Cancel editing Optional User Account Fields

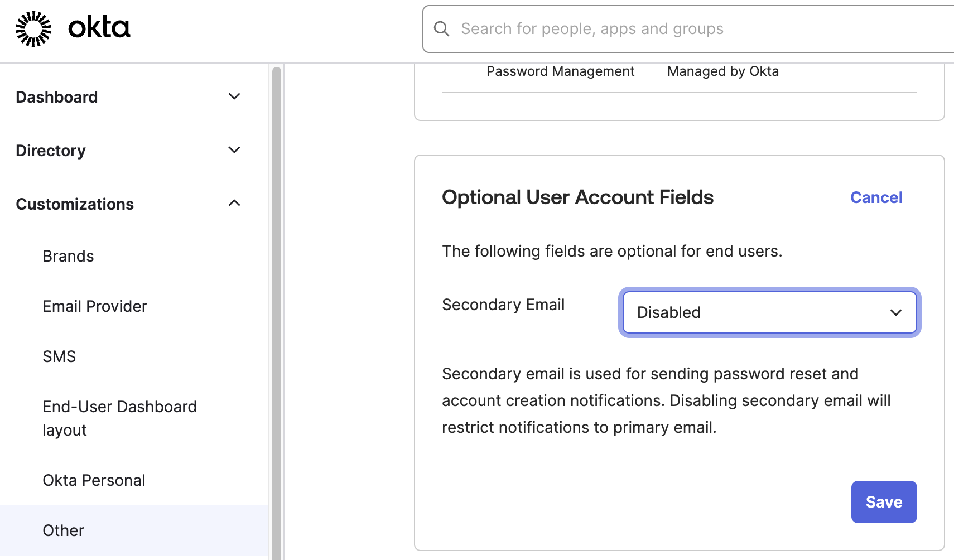[x=876, y=197]
